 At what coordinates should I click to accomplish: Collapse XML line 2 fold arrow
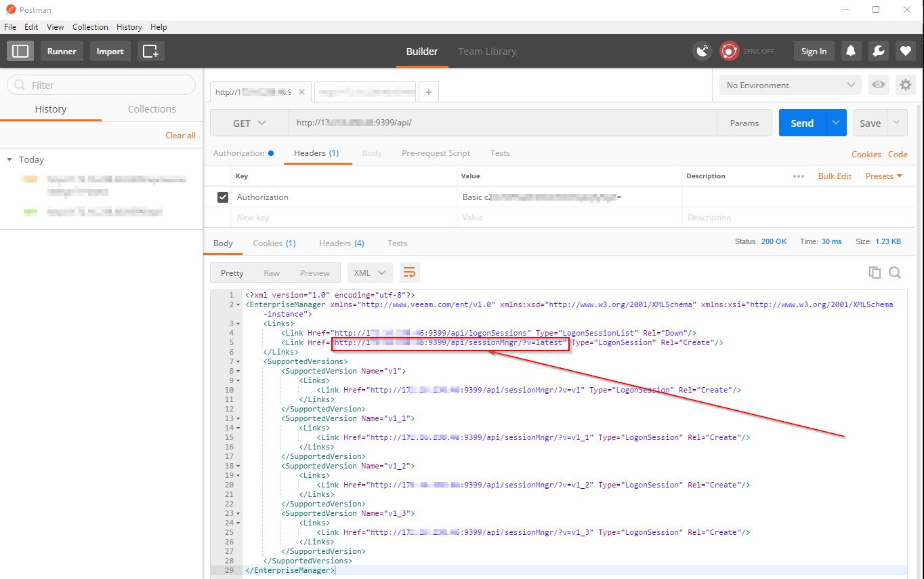238,305
